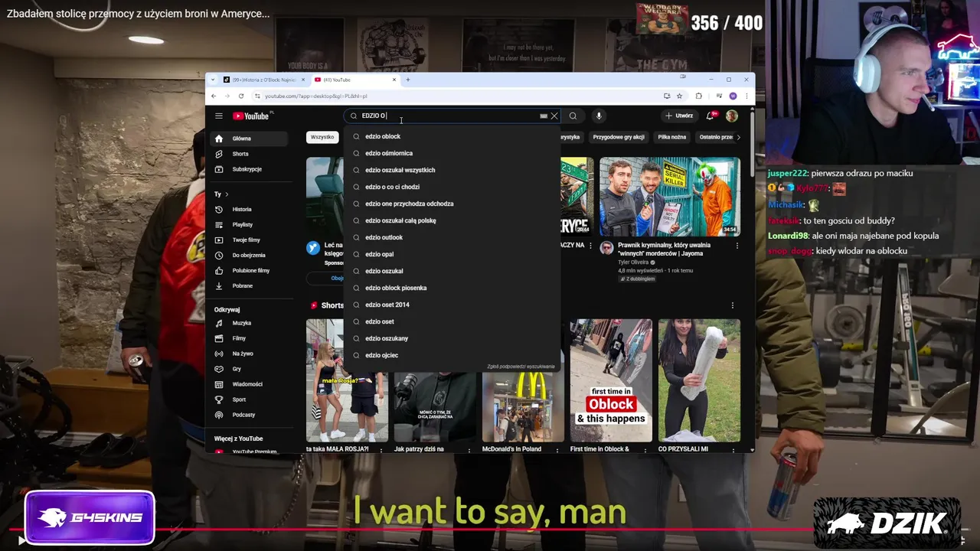
Task: Clear the search box with the X icon
Action: (554, 116)
